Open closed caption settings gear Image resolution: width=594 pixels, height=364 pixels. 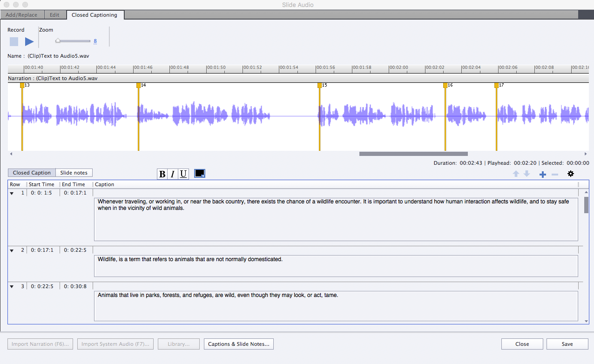click(571, 174)
